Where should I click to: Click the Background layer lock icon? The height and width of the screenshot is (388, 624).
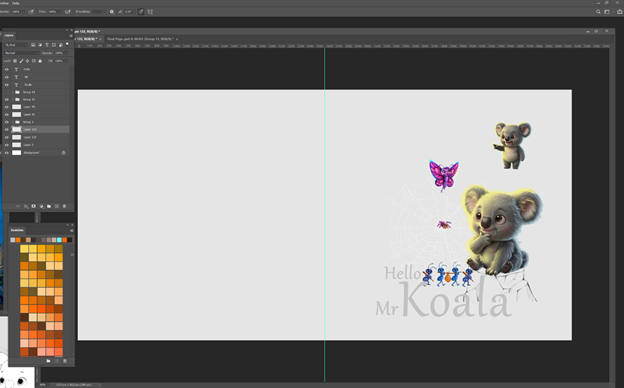click(x=63, y=153)
